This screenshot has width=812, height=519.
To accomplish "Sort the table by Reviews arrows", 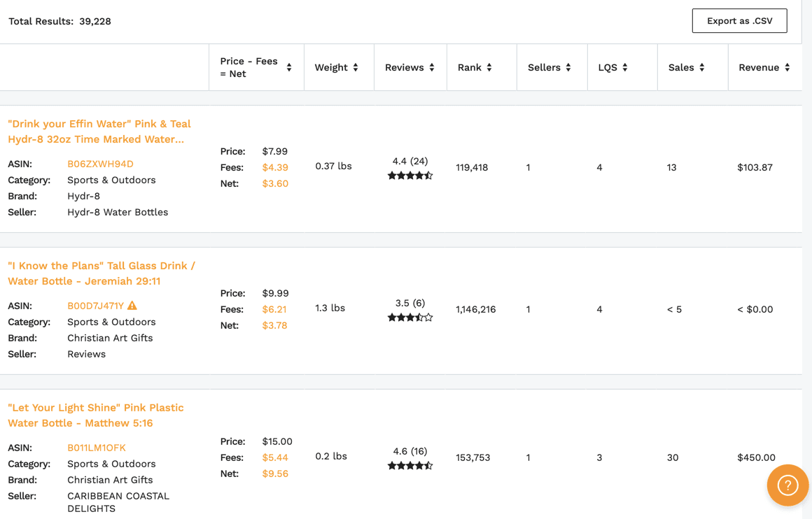I will [x=432, y=67].
